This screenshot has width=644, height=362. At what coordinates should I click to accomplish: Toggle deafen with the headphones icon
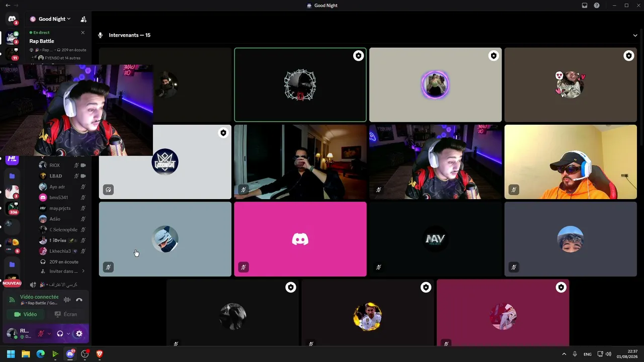click(60, 333)
